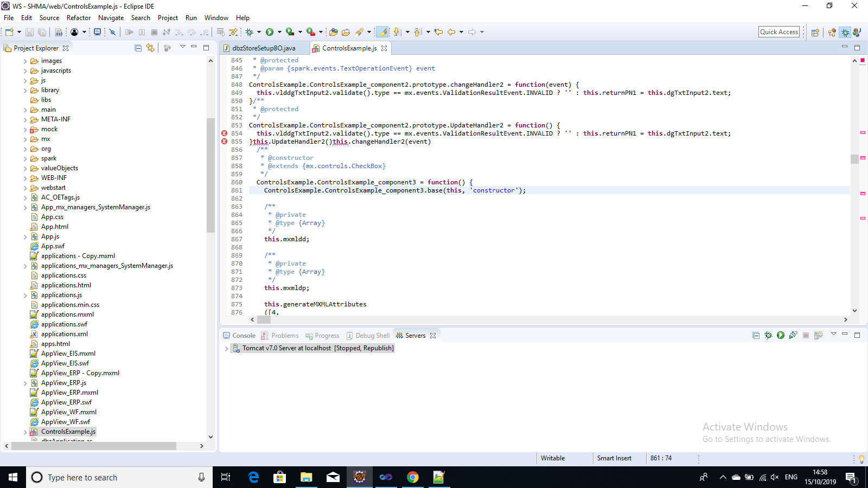
Task: Run the application using the green Run icon
Action: 270,32
